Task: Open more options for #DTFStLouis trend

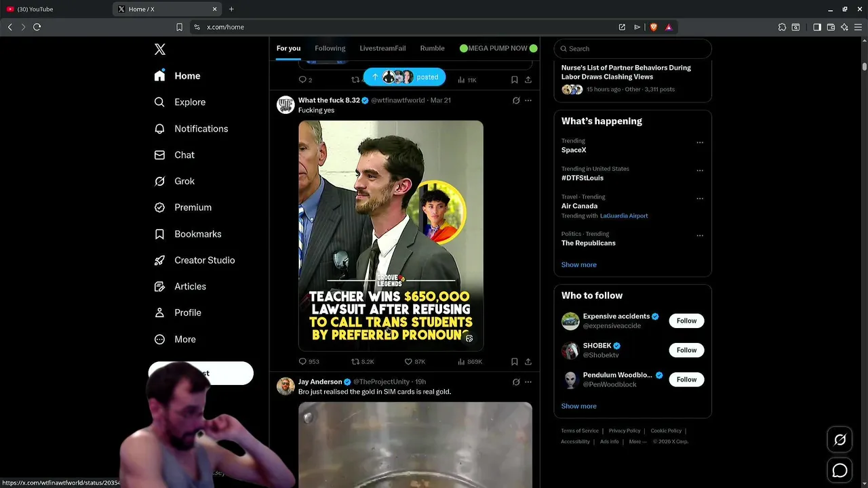Action: point(700,170)
